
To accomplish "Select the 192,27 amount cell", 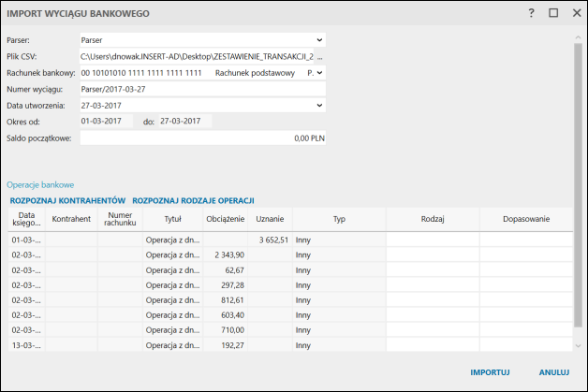I will pos(225,345).
